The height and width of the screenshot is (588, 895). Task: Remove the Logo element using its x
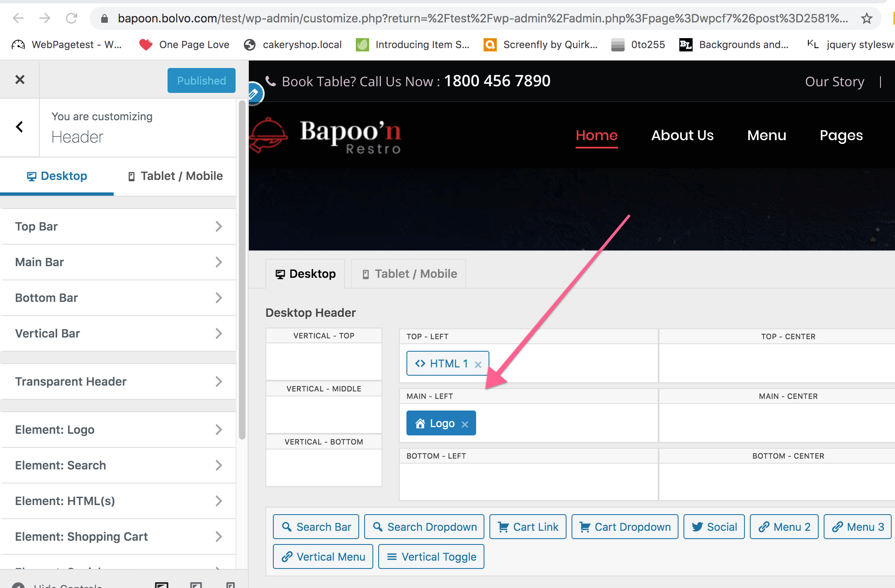[465, 424]
